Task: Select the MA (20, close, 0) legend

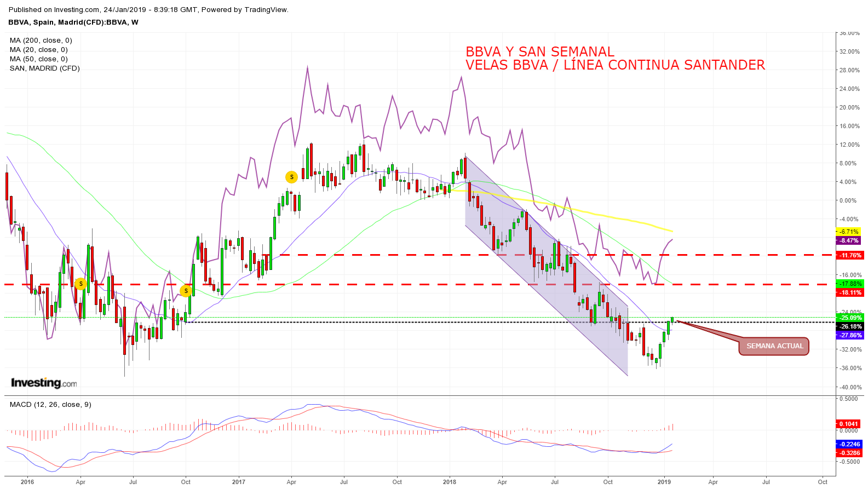Action: 38,50
